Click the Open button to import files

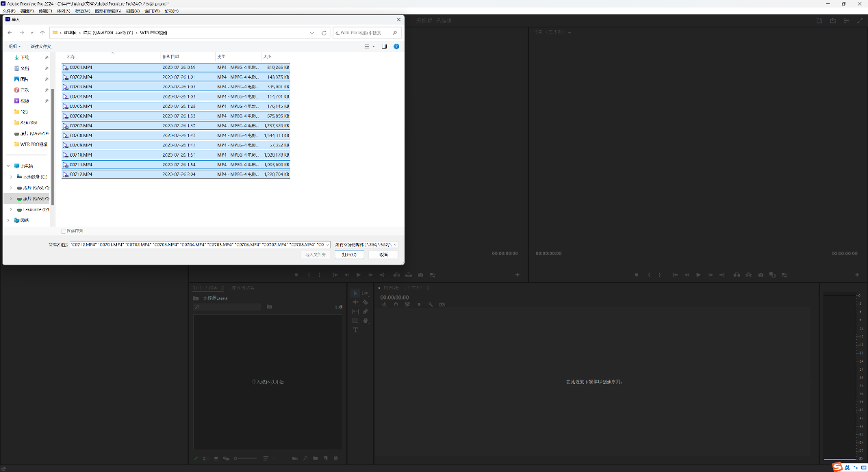click(349, 254)
